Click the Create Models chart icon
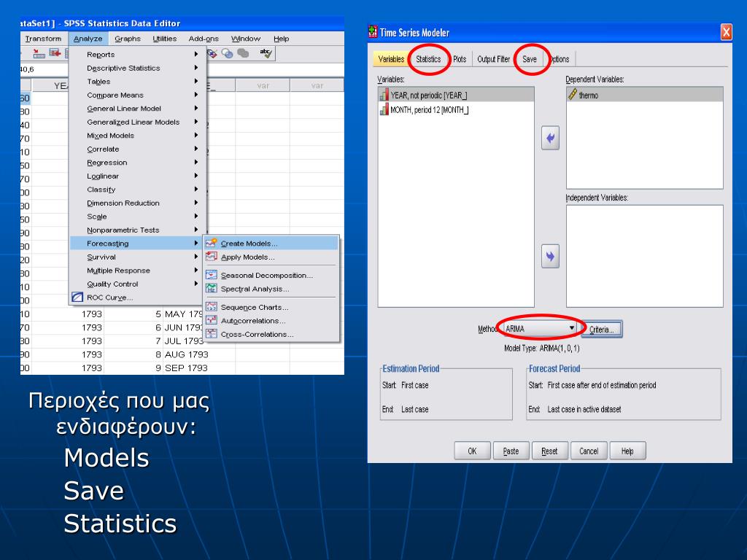747x560 pixels. pyautogui.click(x=212, y=243)
